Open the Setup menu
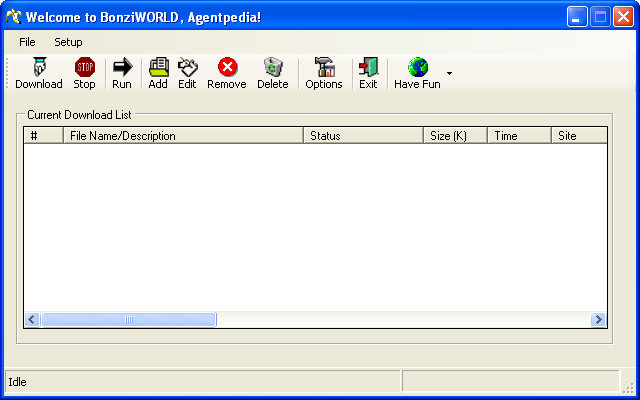The width and height of the screenshot is (640, 400). click(68, 42)
